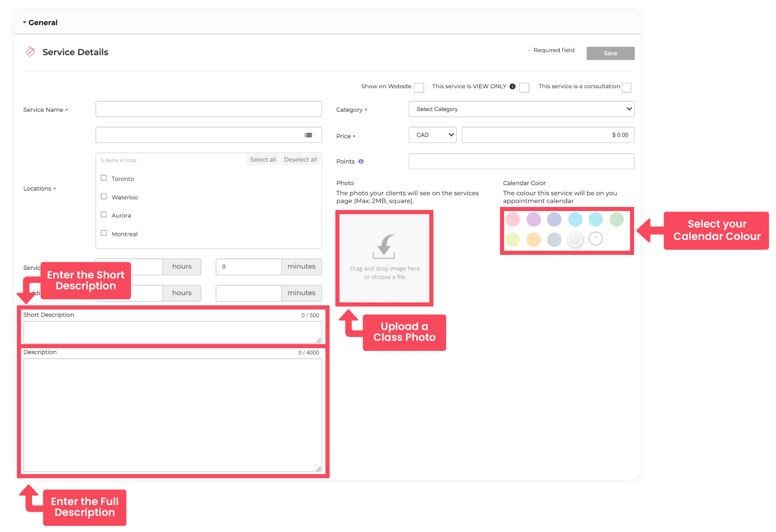Add a custom calendar colour with plus icon
Image resolution: width=776 pixels, height=532 pixels.
(x=595, y=238)
